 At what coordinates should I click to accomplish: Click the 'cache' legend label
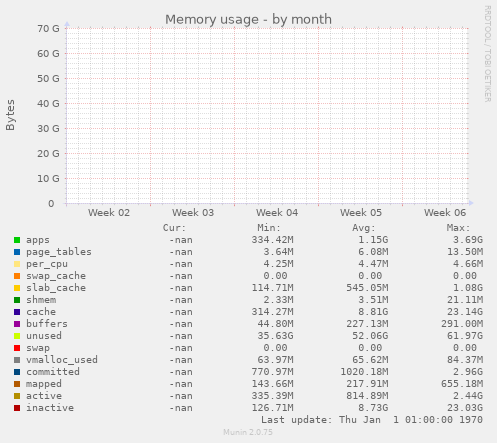41,312
